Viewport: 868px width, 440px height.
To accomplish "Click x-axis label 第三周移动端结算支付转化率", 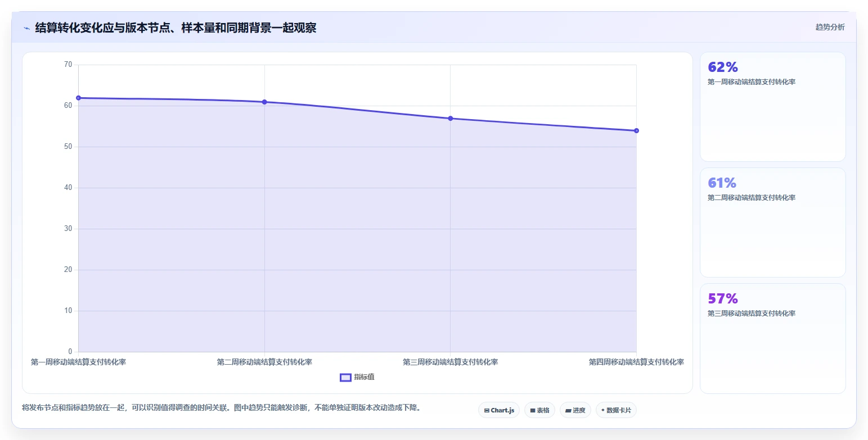I will pyautogui.click(x=451, y=362).
